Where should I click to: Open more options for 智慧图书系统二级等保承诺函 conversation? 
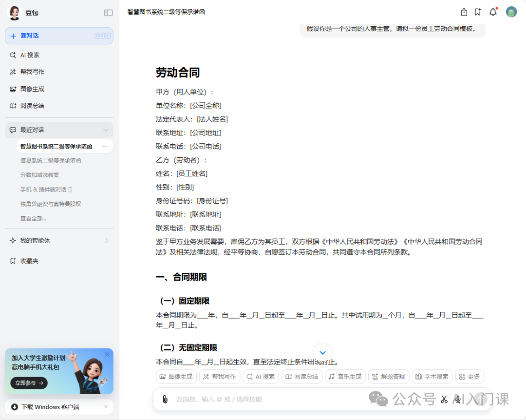105,146
